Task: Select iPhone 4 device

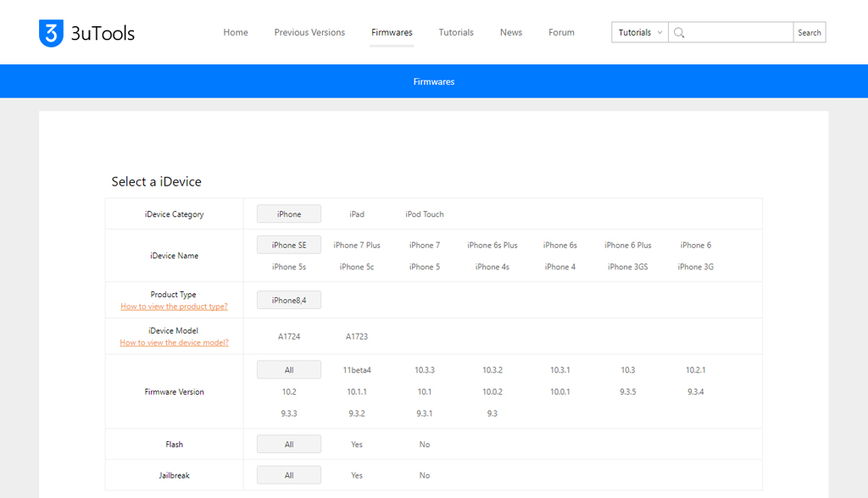Action: coord(560,267)
